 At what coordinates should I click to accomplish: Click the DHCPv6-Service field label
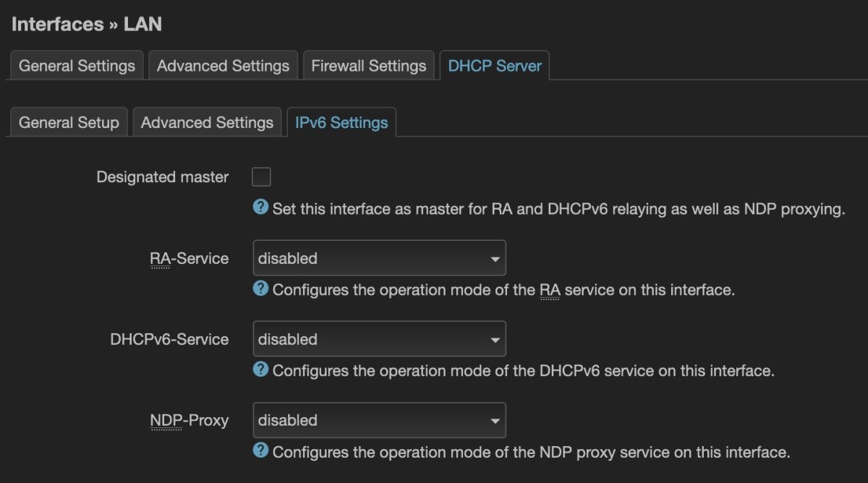pos(169,339)
